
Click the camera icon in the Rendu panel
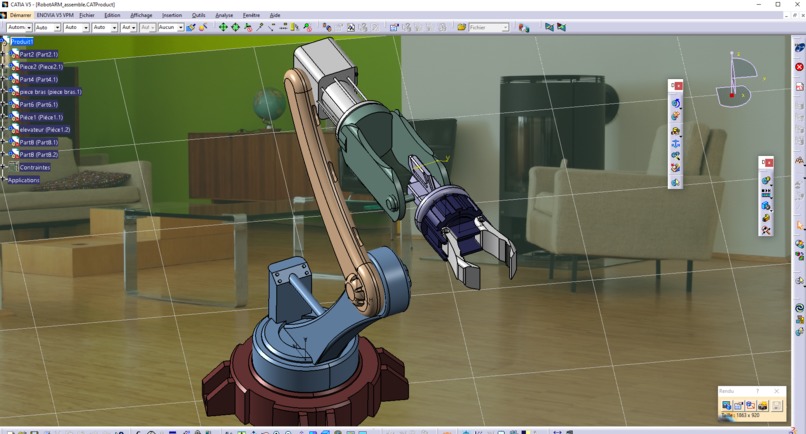pos(763,406)
